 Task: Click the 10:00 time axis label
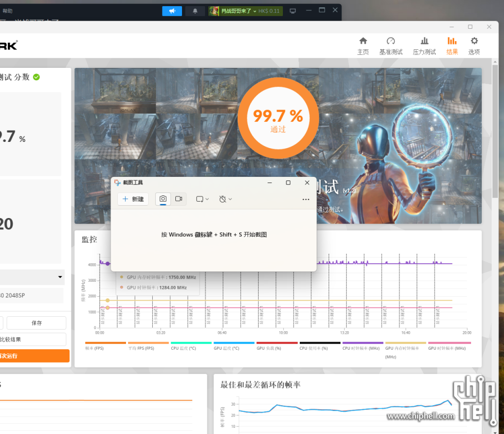pos(283,333)
